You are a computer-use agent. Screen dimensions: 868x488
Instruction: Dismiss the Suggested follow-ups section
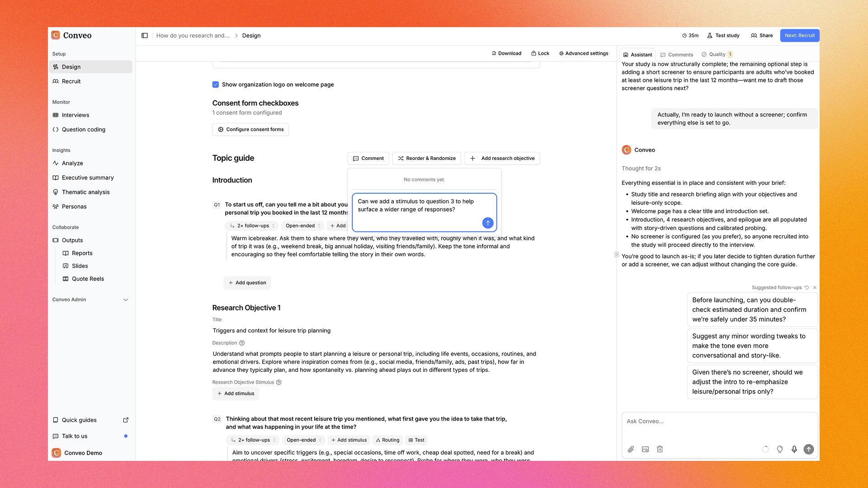[x=815, y=287]
